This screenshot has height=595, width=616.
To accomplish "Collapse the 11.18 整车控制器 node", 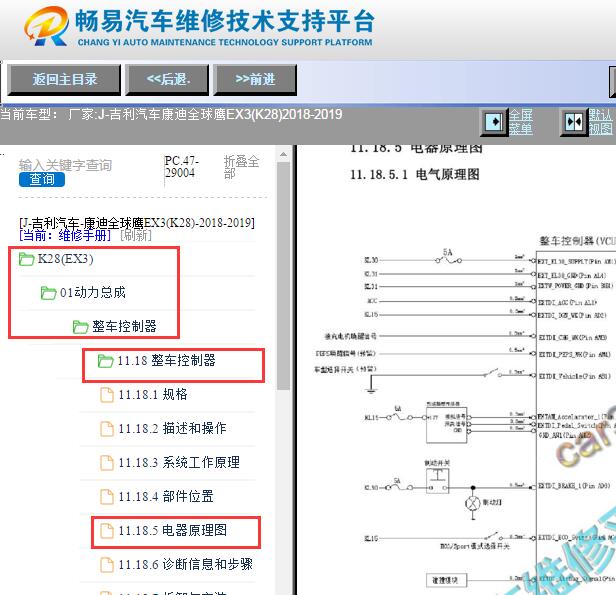I will click(167, 361).
